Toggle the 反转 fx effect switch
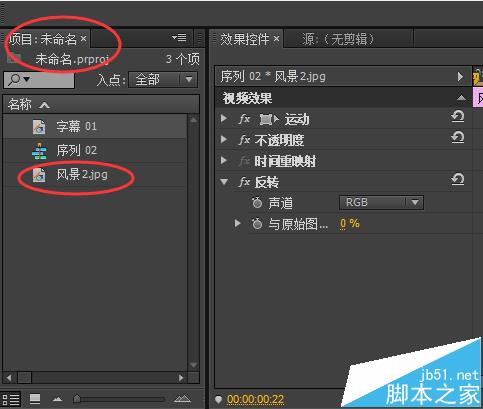The height and width of the screenshot is (409, 483). coord(244,182)
